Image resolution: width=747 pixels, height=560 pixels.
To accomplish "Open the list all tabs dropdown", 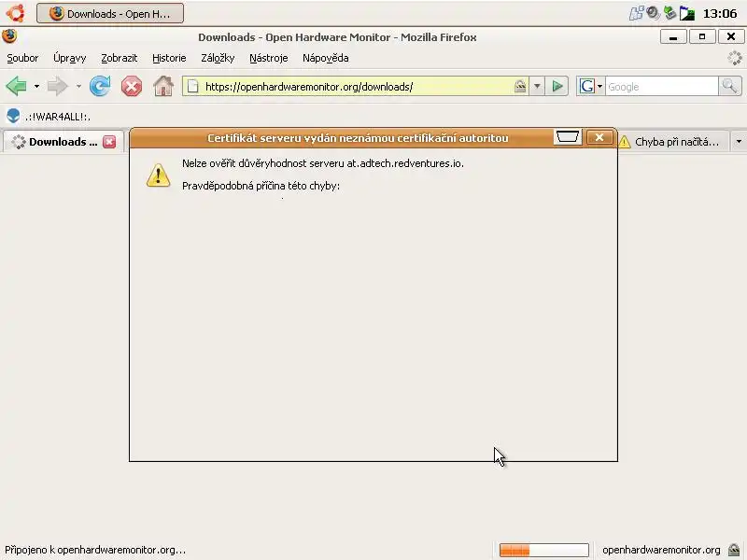I will click(x=739, y=142).
